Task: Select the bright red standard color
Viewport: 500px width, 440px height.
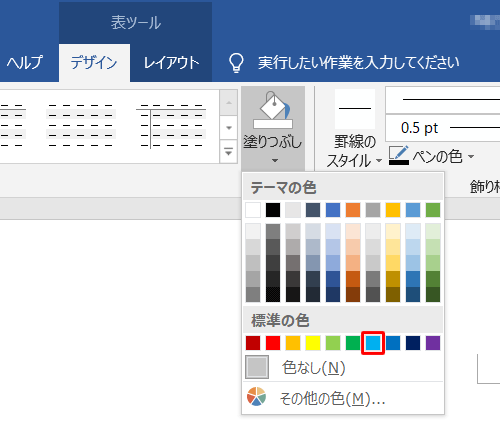Action: point(273,343)
